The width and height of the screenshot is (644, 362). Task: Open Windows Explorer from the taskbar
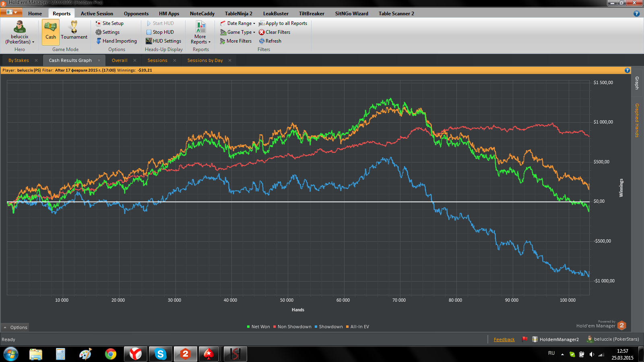tap(36, 354)
